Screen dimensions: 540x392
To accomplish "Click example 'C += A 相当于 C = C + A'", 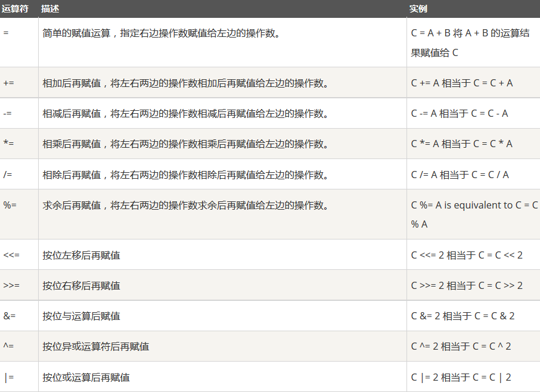I will tap(462, 83).
